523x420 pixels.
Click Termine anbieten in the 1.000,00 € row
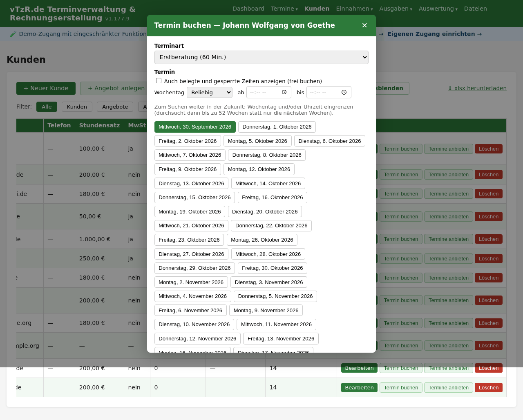coord(449,239)
